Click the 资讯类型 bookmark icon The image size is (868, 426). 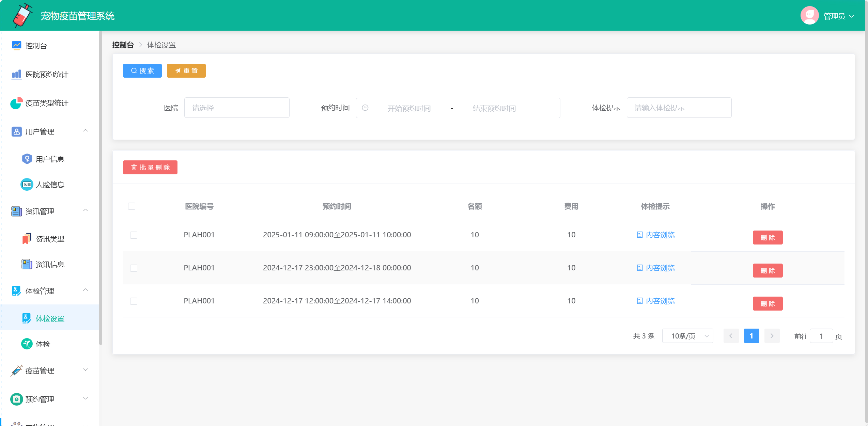27,239
